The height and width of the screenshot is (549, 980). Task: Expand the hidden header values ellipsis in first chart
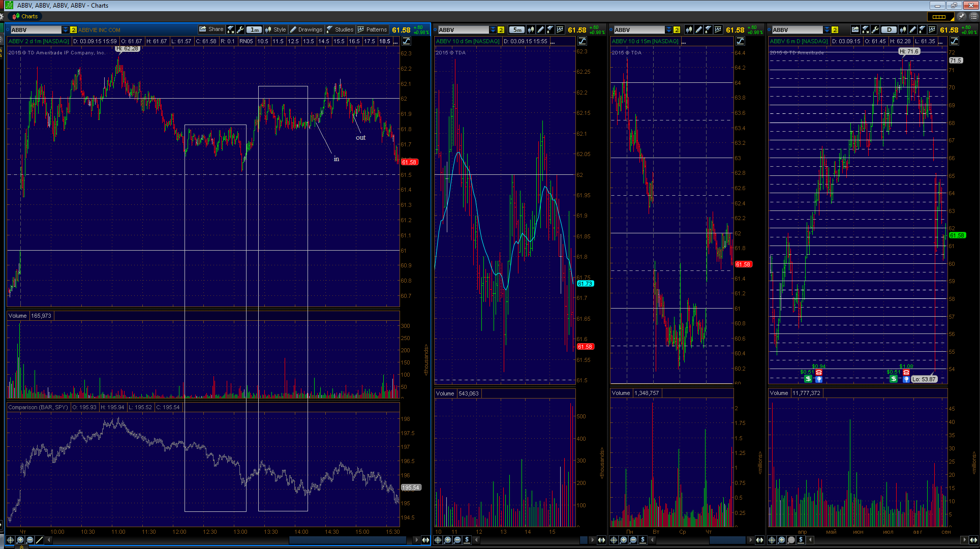point(395,41)
